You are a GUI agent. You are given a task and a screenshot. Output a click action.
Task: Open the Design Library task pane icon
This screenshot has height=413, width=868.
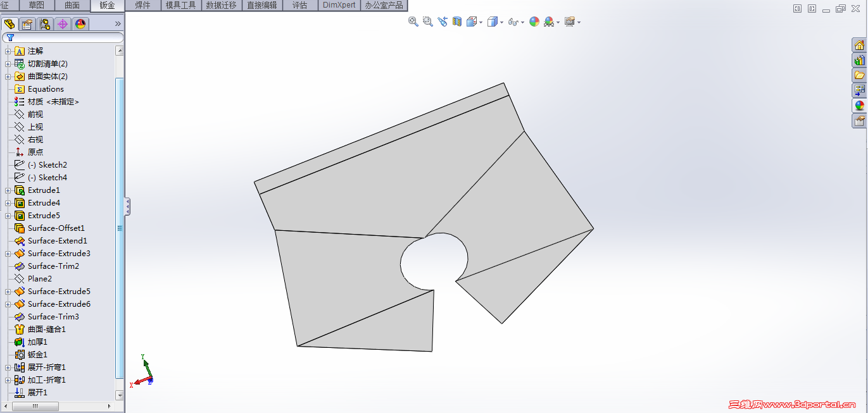(859, 60)
